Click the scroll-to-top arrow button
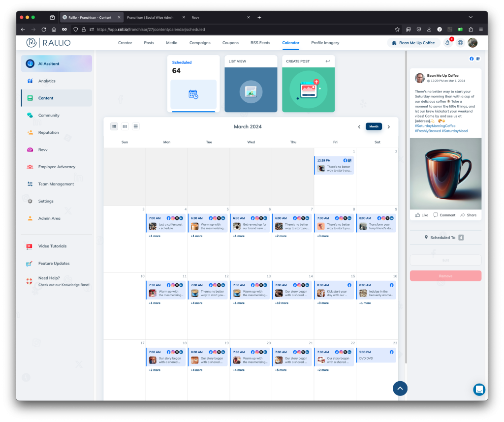 (x=400, y=389)
